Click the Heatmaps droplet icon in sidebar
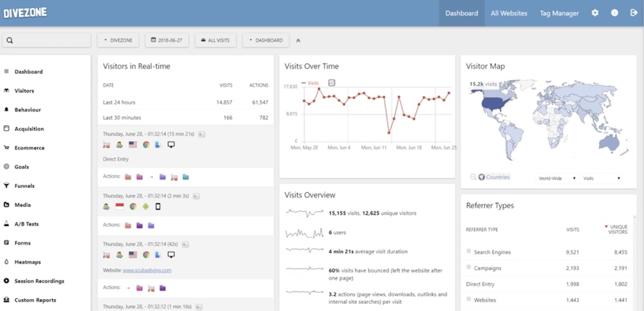Image resolution: width=644 pixels, height=311 pixels. (x=6, y=262)
